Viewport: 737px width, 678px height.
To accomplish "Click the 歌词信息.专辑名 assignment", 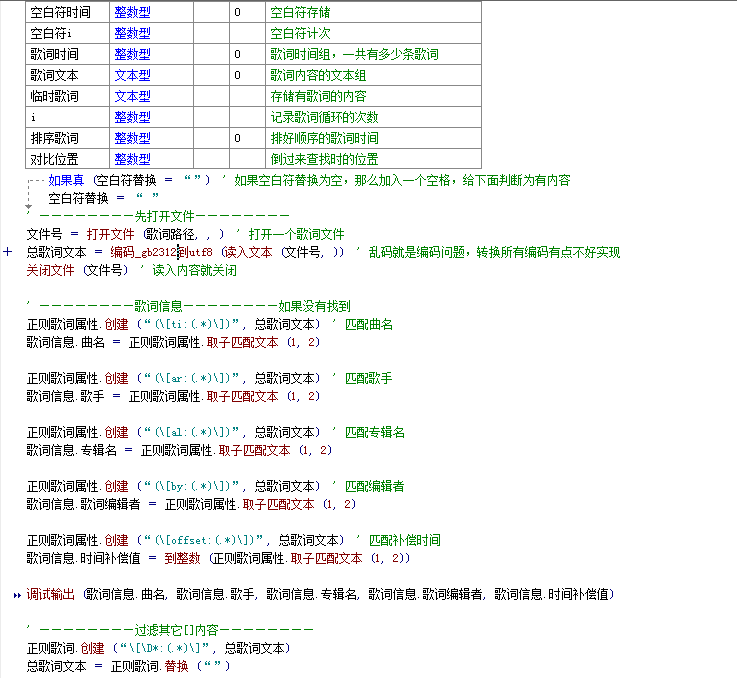I will click(179, 450).
